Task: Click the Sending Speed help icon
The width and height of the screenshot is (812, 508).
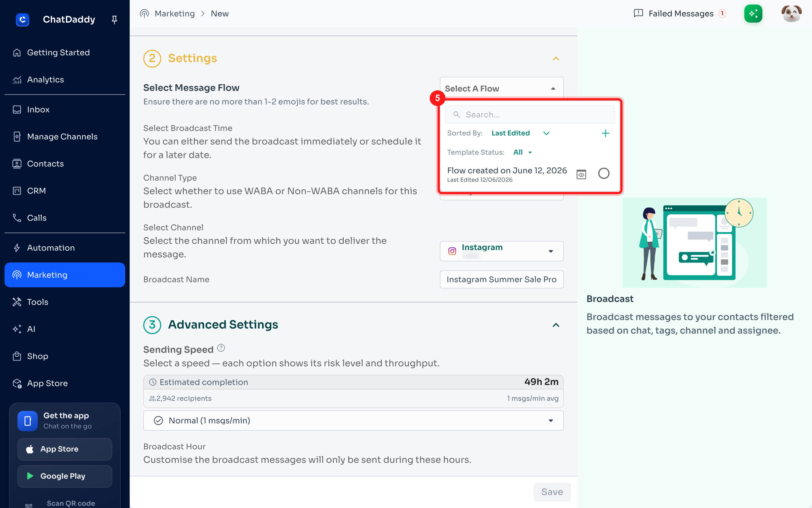Action: 221,348
